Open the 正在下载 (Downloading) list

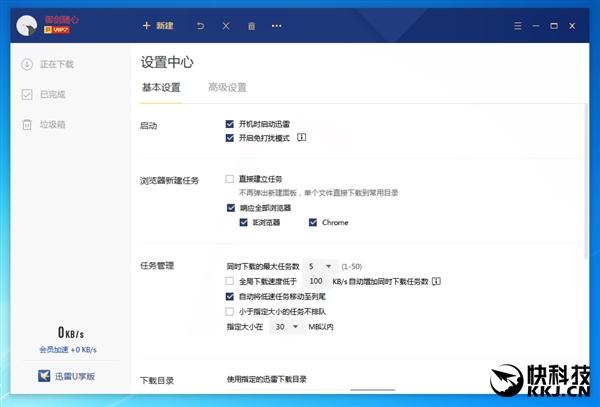[56, 65]
